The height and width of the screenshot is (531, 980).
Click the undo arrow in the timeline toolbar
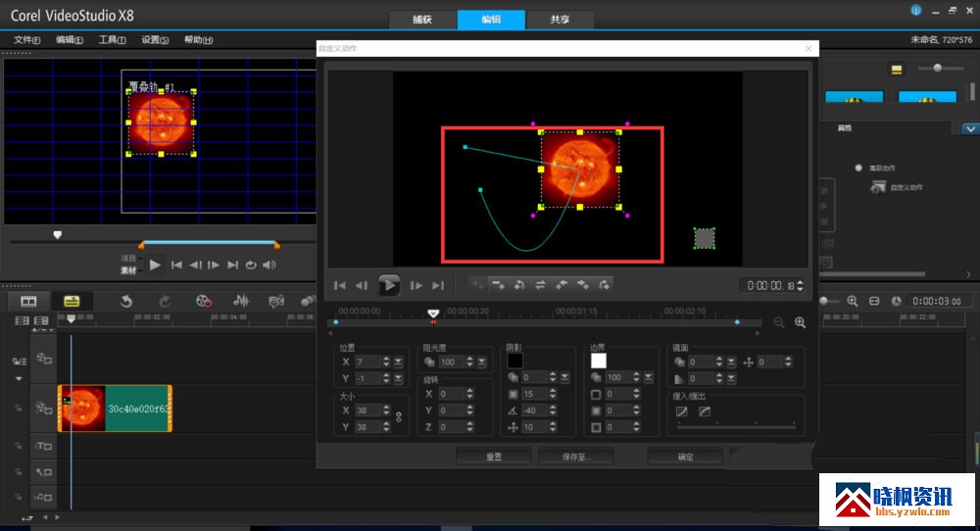(x=126, y=301)
